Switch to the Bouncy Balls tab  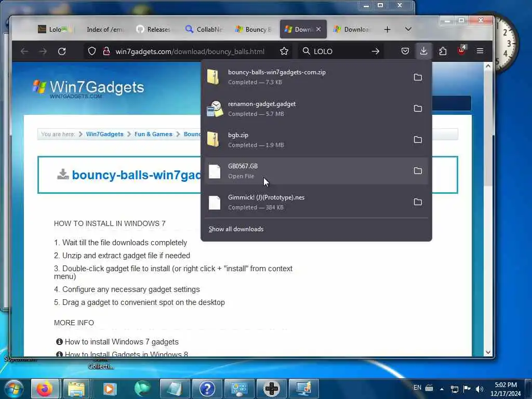pos(254,30)
